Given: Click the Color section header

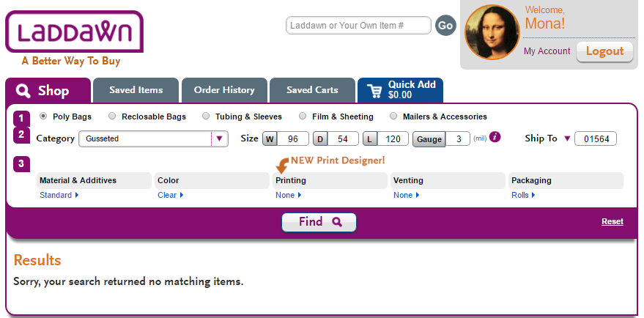Looking at the screenshot, I should coord(212,180).
